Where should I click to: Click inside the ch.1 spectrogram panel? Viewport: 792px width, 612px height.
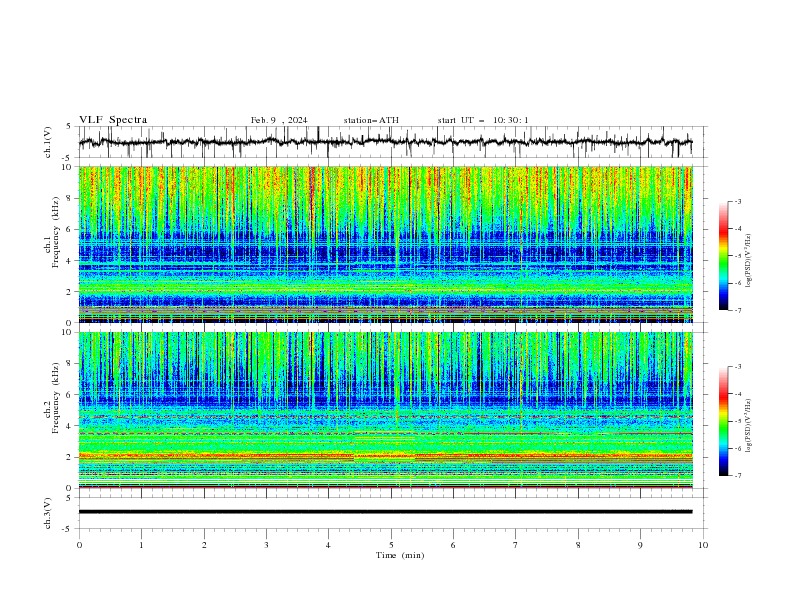[x=385, y=244]
